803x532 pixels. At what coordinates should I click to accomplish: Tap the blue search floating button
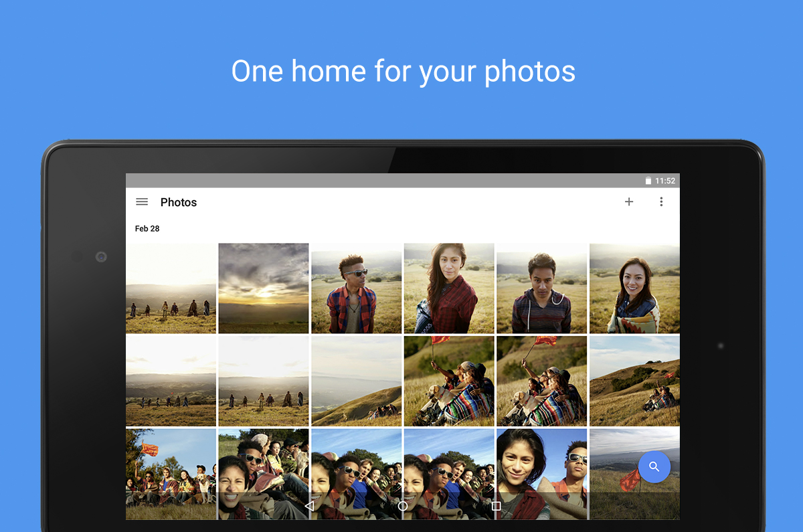click(x=654, y=467)
